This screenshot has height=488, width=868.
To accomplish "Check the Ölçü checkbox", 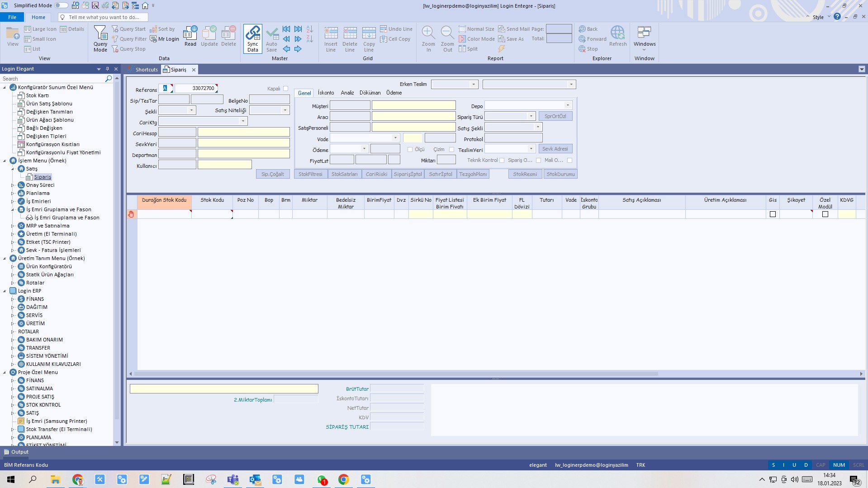I will 409,149.
